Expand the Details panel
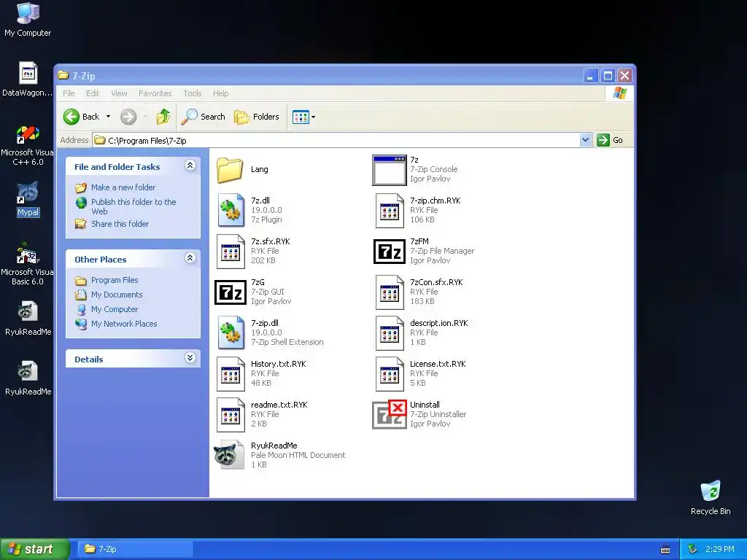The width and height of the screenshot is (747, 560). click(x=190, y=358)
